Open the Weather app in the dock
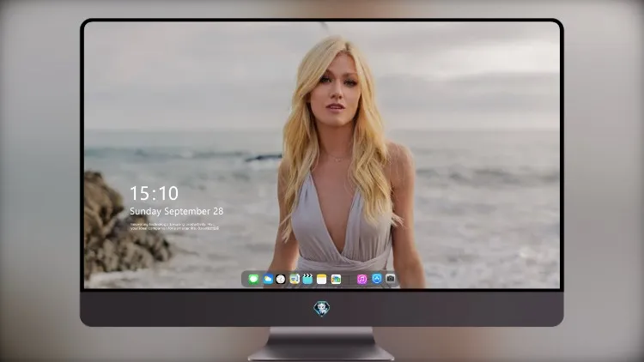The image size is (644, 362). coord(268,279)
